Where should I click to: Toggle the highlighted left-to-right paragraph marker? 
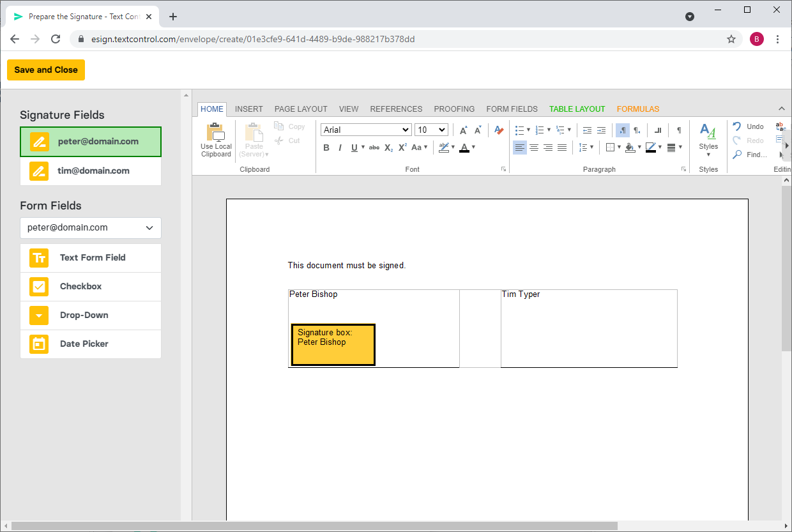[x=622, y=130]
